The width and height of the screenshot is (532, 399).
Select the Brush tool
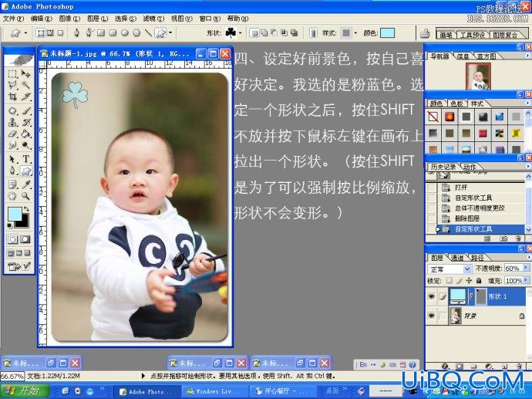[x=25, y=111]
